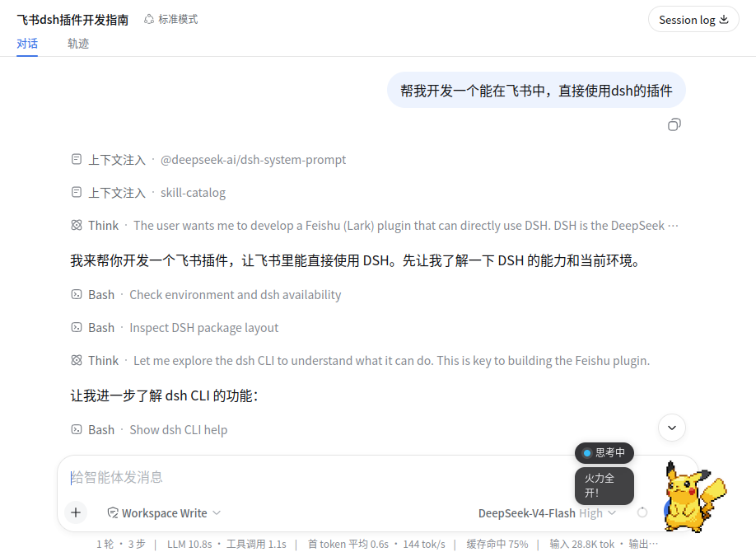The height and width of the screenshot is (552, 756).
Task: Jump to bottom with the down-chevron button
Action: 672,428
